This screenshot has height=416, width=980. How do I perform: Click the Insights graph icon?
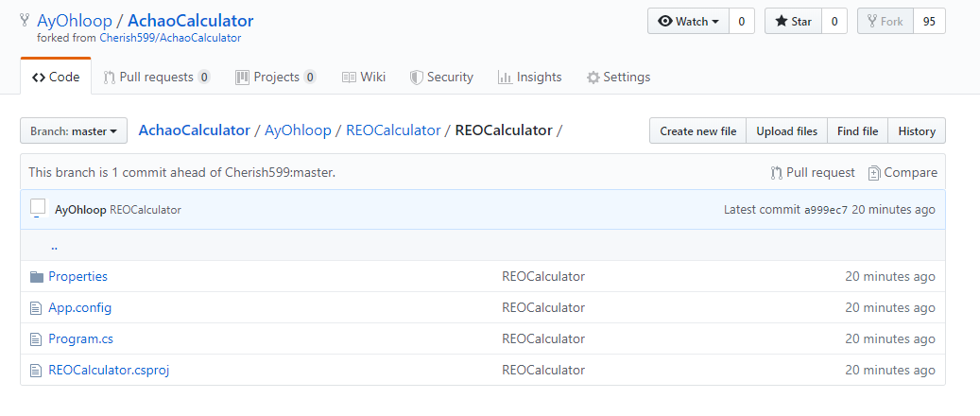coord(505,78)
